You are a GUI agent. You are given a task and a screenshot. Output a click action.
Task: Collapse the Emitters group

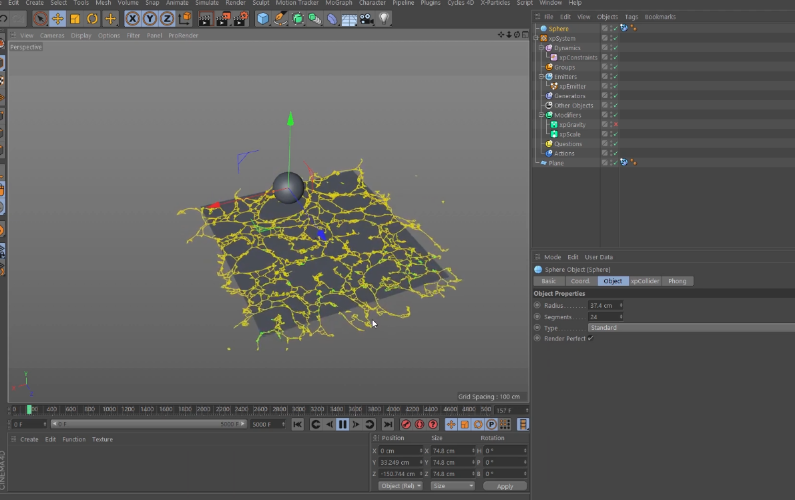coord(541,77)
